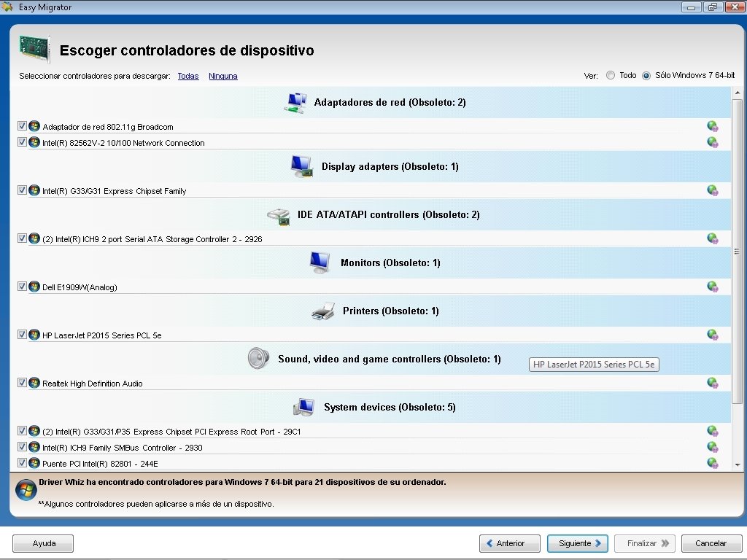Viewport: 747px width, 560px height.
Task: Click 'Realtek High Definition Audio' row text
Action: pos(93,384)
